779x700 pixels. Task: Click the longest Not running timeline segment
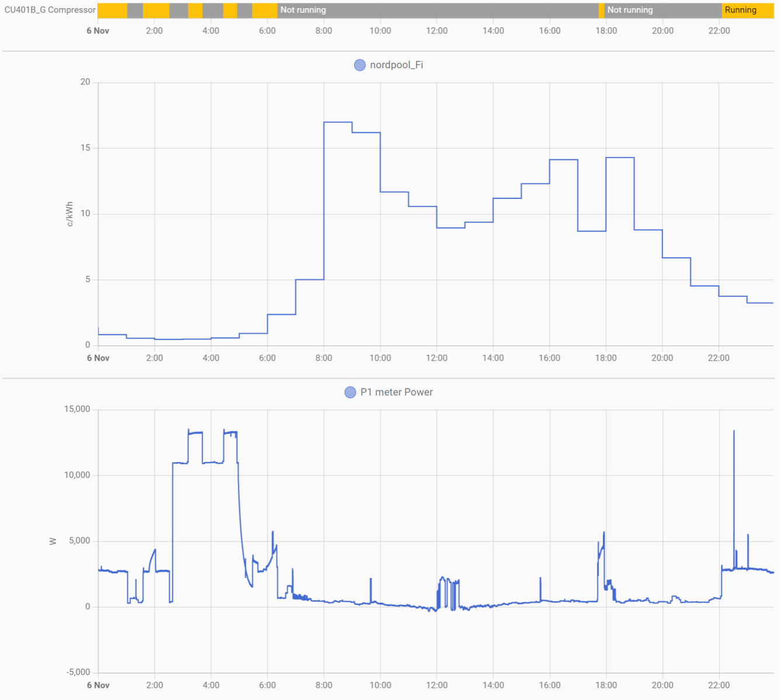(x=438, y=10)
